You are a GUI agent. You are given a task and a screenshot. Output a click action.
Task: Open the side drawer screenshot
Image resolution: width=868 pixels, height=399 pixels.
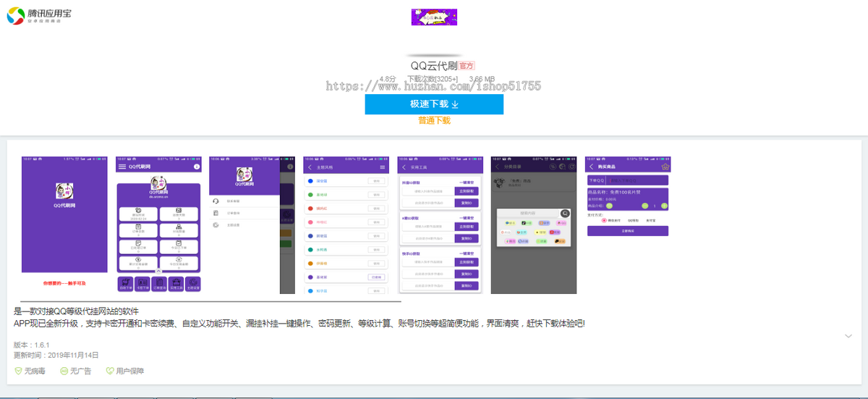[x=252, y=224]
